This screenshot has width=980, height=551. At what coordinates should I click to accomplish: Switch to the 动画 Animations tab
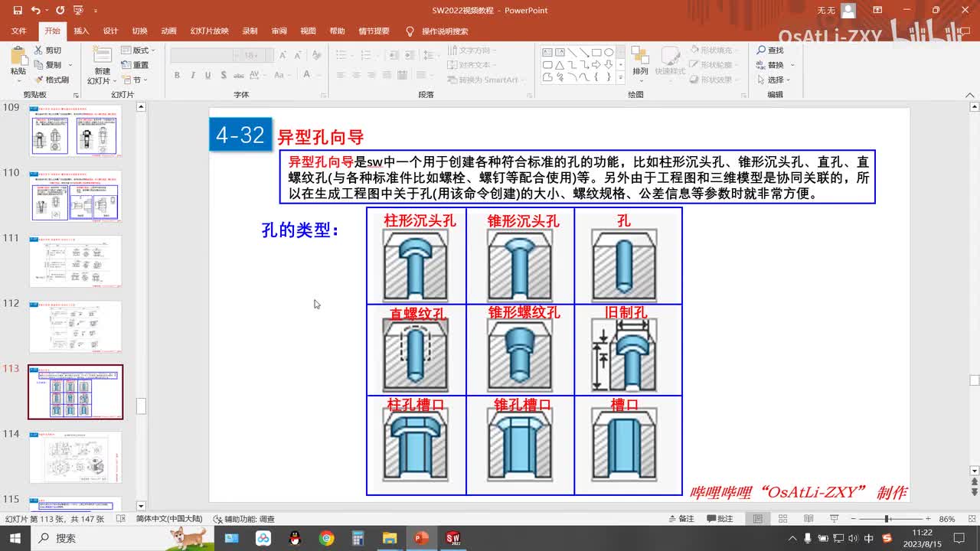click(169, 31)
